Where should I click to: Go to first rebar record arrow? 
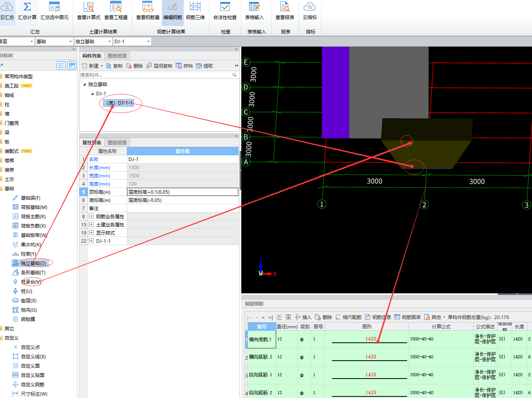(250, 317)
